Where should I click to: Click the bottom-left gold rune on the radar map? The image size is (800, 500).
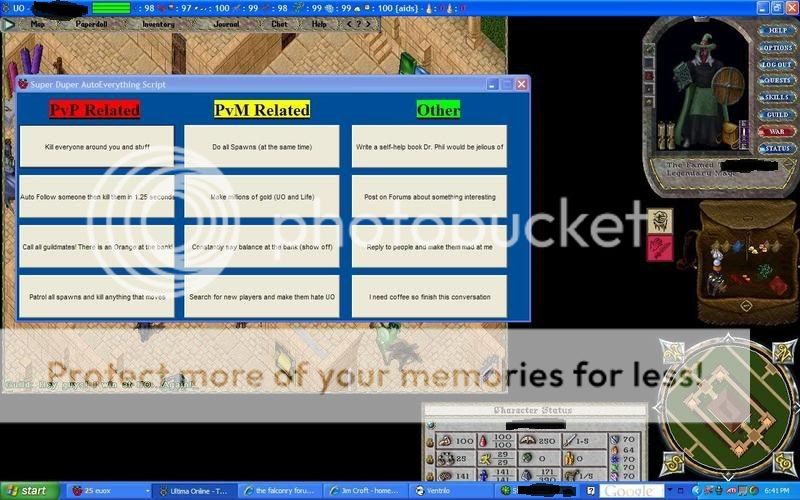672,463
